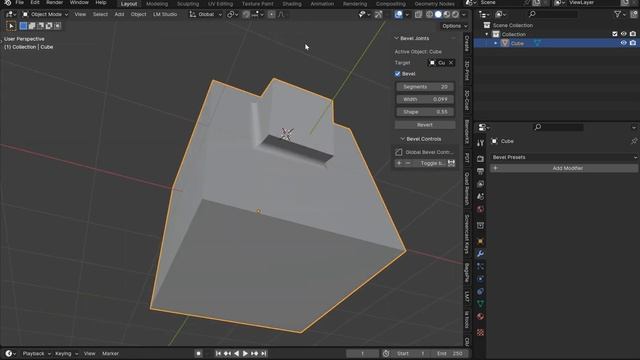Toggle viewport overlays button
640x360 pixels.
398,14
